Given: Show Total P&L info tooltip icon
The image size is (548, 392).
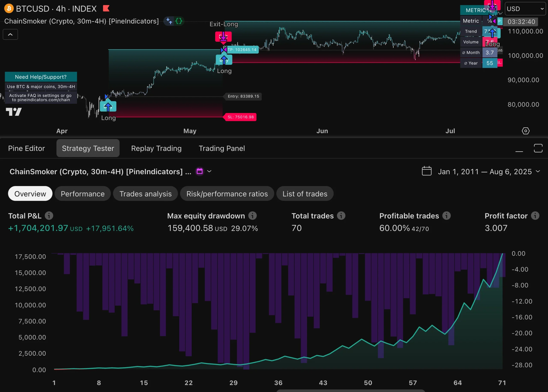Looking at the screenshot, I should point(49,216).
